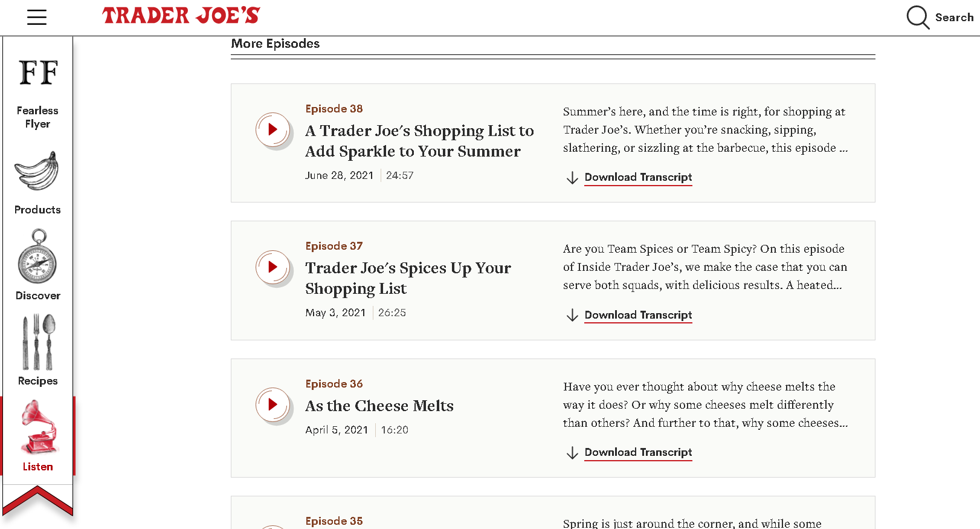
Task: Click 'June 28, 2021' date
Action: 340,175
